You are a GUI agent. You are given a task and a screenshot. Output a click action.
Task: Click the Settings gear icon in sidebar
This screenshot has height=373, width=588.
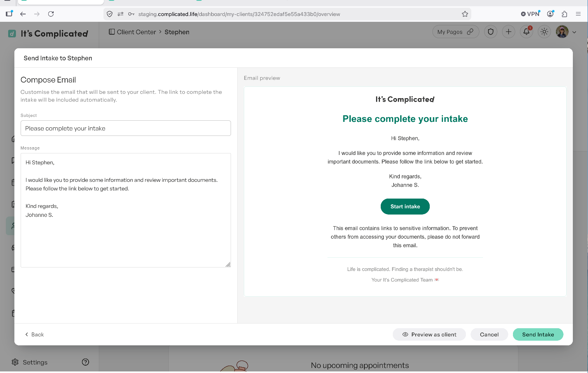[x=15, y=362]
